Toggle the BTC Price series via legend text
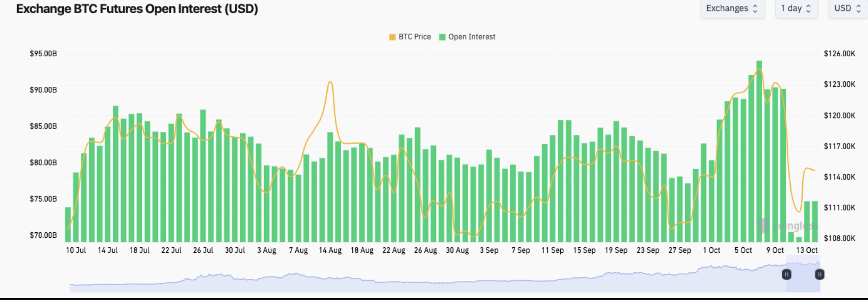This screenshot has height=300, width=868. pyautogui.click(x=414, y=37)
